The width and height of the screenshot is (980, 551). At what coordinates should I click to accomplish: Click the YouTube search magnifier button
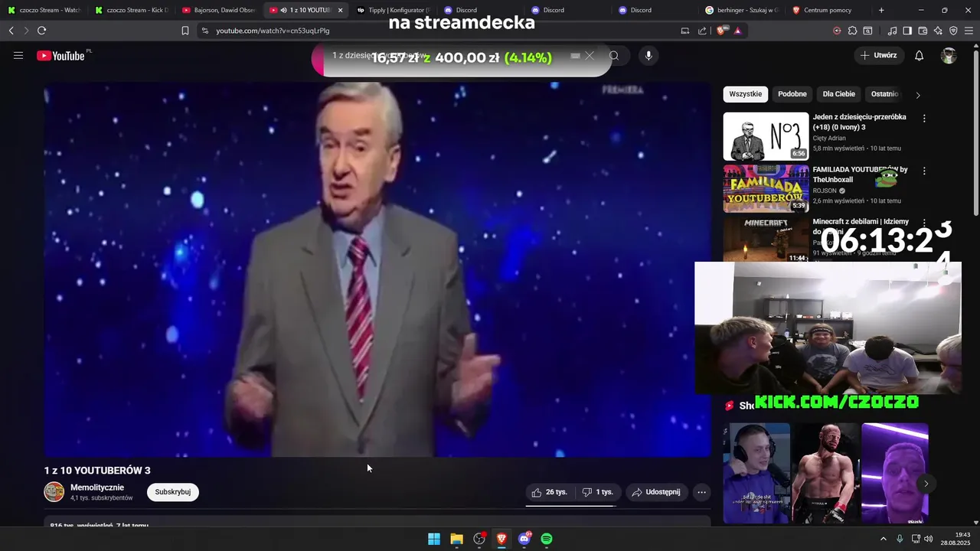click(614, 56)
